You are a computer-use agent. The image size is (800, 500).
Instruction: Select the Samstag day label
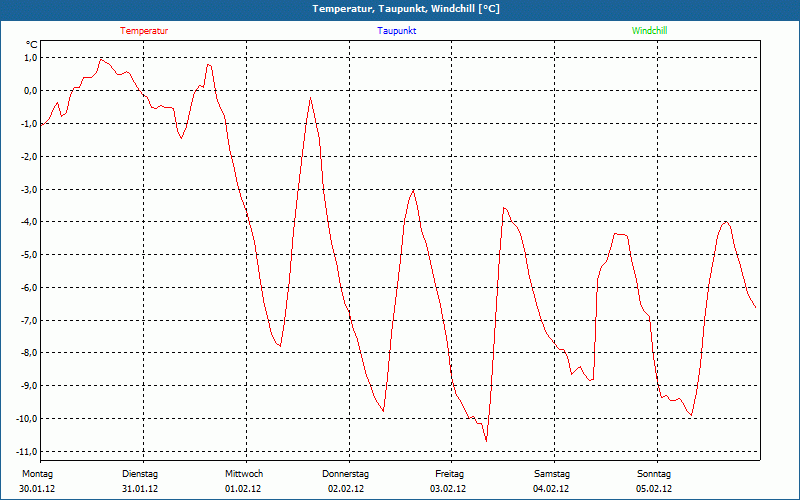[x=552, y=474]
